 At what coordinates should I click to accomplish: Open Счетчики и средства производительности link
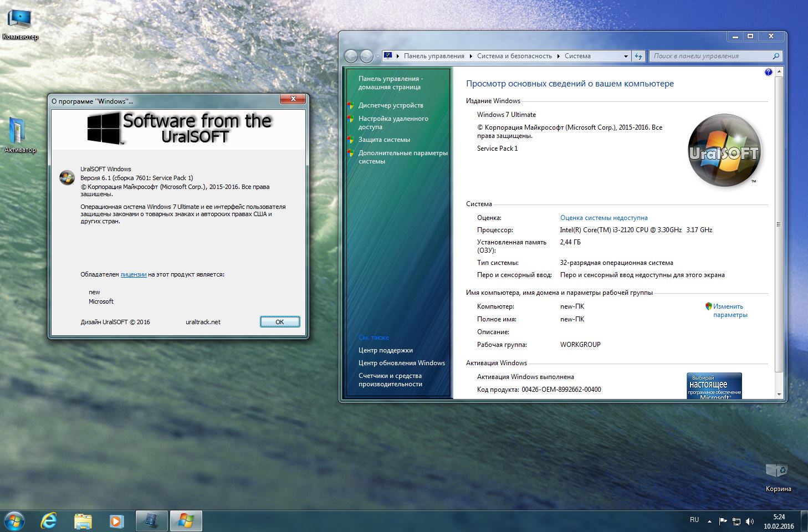pos(390,380)
